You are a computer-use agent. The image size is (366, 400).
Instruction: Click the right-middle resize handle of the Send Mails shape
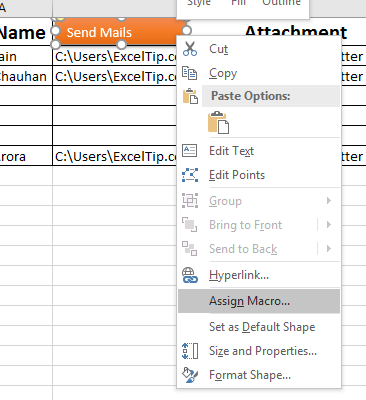coord(187,31)
